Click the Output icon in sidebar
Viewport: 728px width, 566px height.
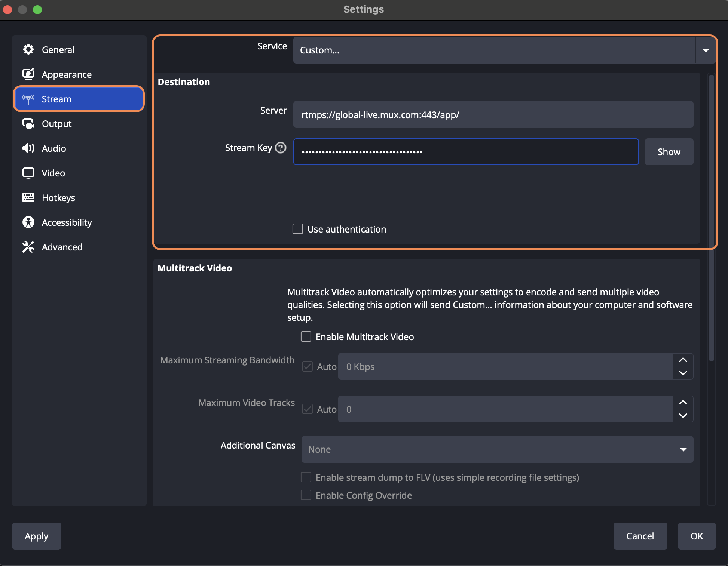pos(28,124)
